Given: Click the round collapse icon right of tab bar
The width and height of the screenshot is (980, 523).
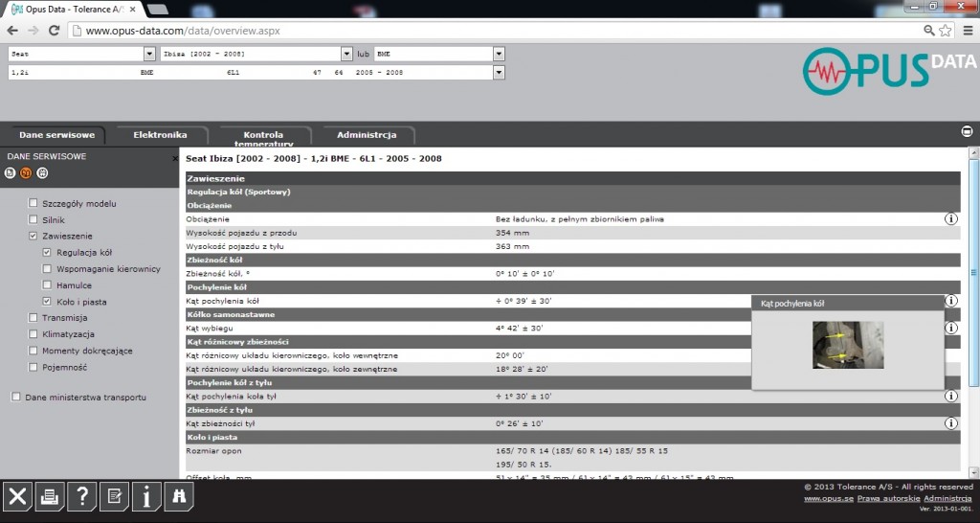Looking at the screenshot, I should click(967, 131).
